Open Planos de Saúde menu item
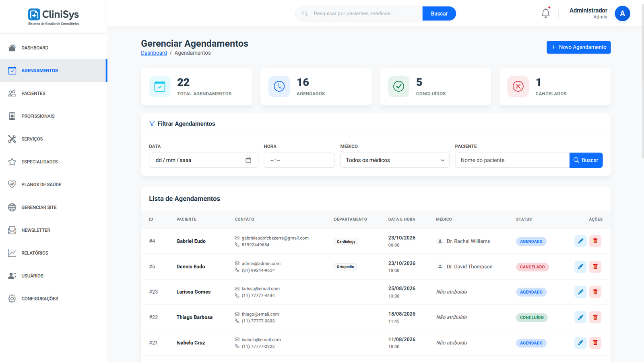 (41, 185)
